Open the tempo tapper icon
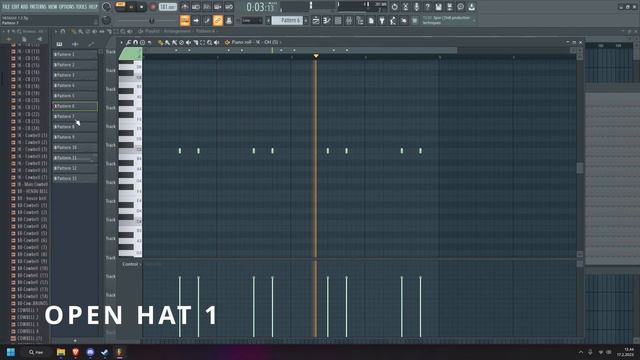This screenshot has width=640, height=360. click(393, 20)
